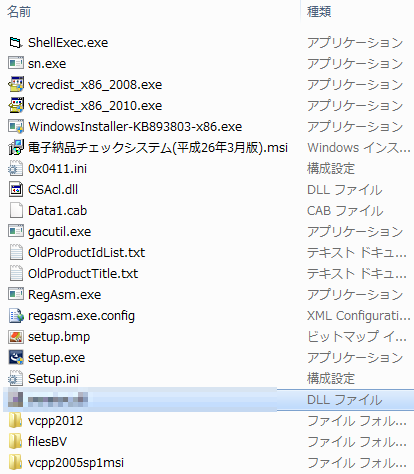The height and width of the screenshot is (474, 414).
Task: Click the Setup.ini gear icon
Action: (x=16, y=379)
